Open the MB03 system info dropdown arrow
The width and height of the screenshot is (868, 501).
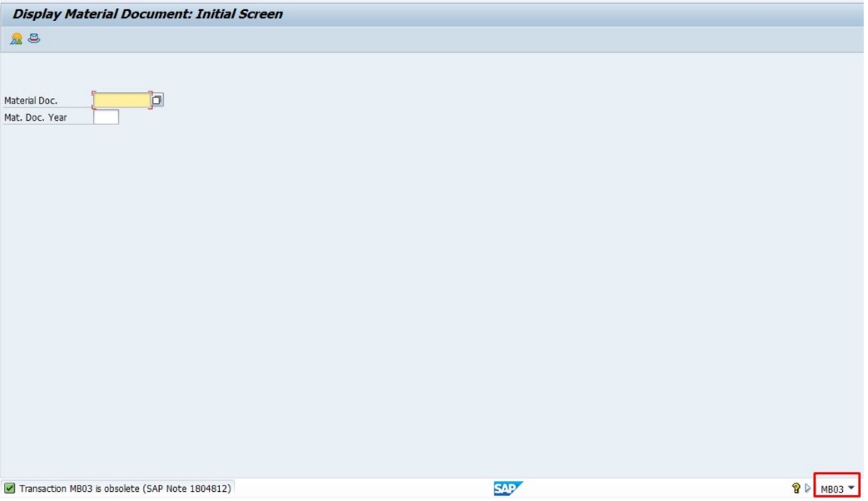point(851,489)
